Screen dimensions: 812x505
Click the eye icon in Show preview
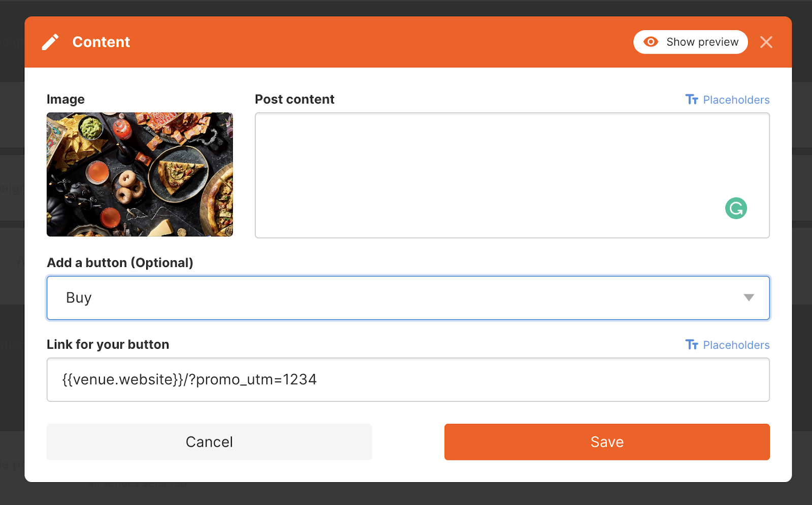(x=651, y=42)
